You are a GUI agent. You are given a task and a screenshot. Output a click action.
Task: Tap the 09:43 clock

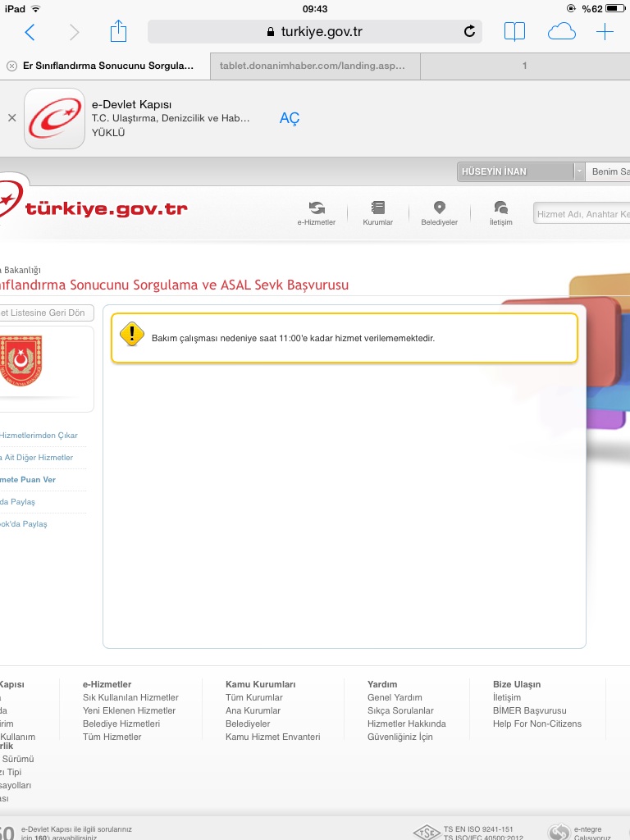[x=315, y=8]
